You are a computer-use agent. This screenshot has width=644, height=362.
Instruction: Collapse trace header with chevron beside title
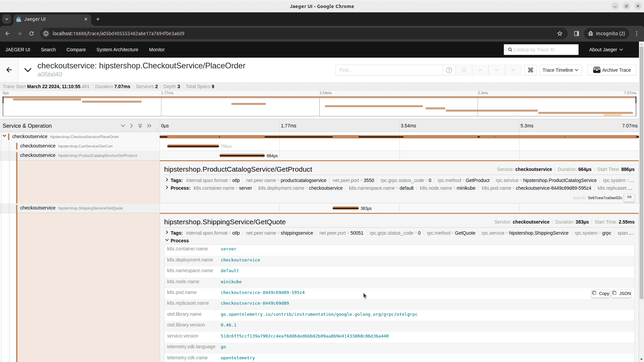click(x=28, y=70)
